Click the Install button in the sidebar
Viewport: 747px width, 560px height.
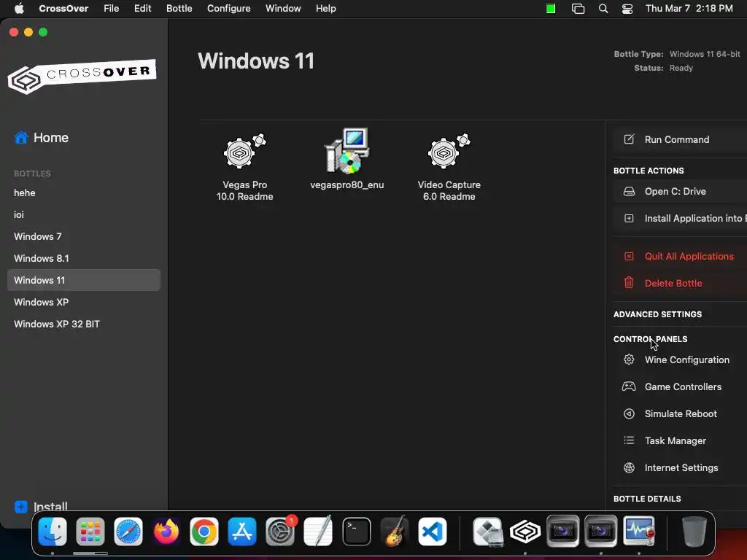[x=42, y=507]
